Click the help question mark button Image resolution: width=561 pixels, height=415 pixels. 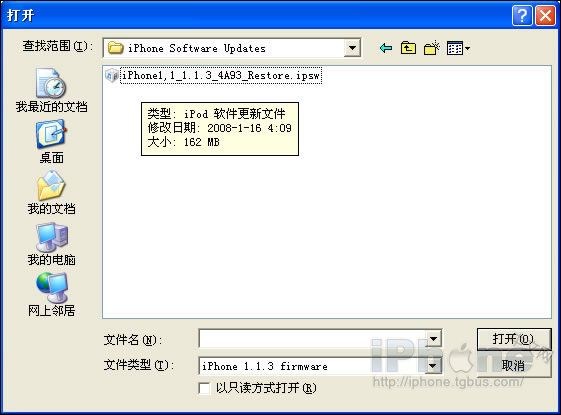click(x=522, y=15)
